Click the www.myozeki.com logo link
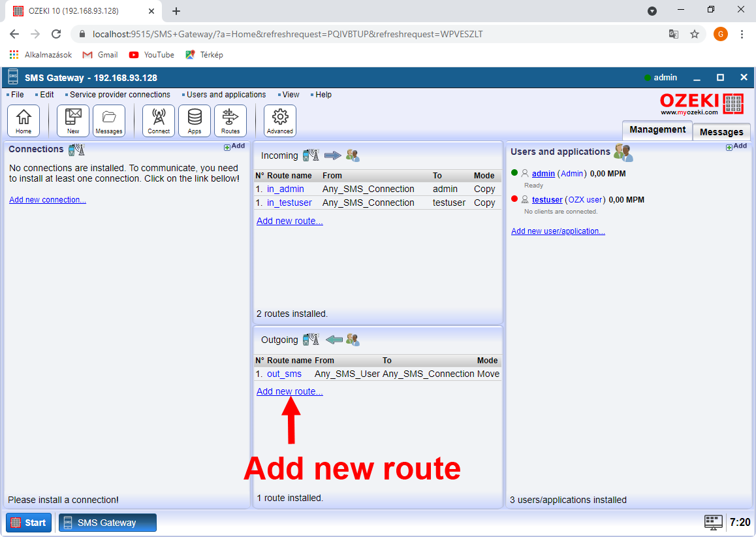 (x=689, y=112)
